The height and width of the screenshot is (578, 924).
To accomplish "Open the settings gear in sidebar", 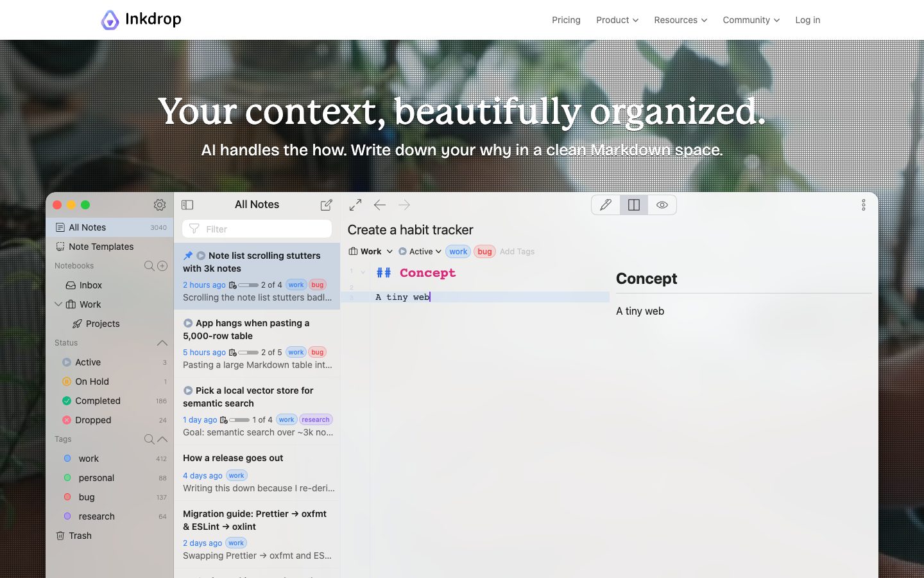I will coord(160,205).
